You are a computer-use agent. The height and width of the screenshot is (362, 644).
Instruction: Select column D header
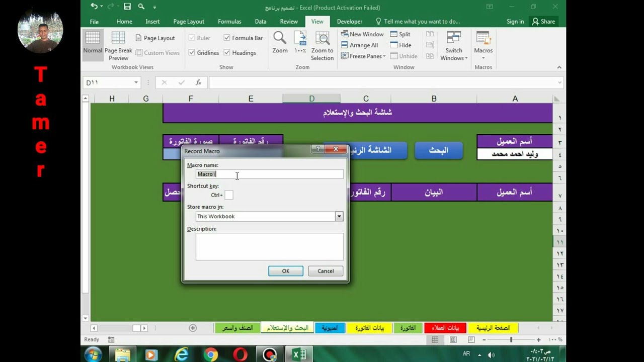click(311, 99)
